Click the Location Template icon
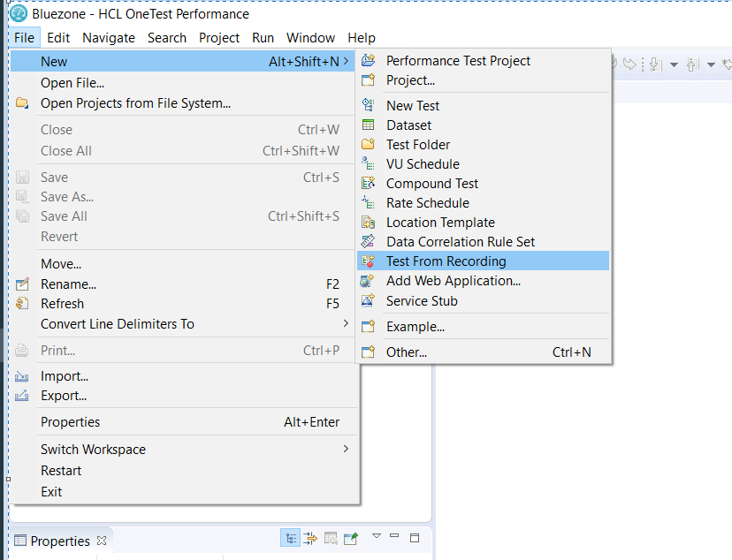732x560 pixels. (369, 223)
